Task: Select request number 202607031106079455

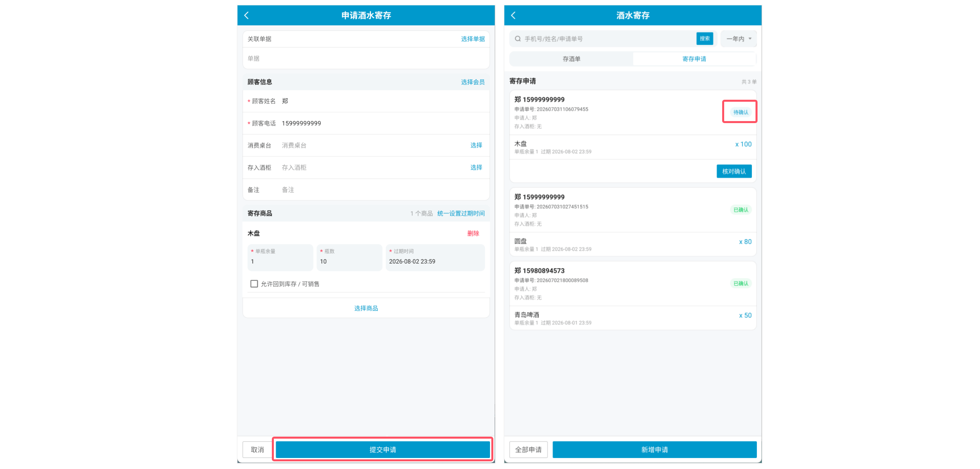Action: point(562,109)
